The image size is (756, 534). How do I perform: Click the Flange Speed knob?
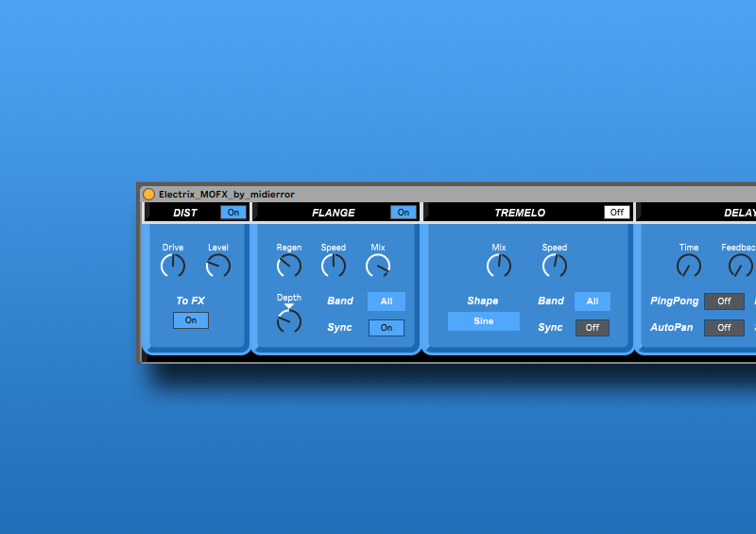pos(334,266)
